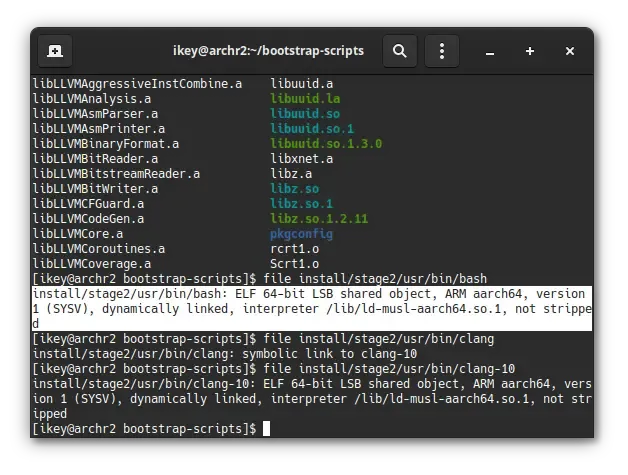Click the libuuid.a entry
Screen dimensions: 628x475
tap(302, 84)
